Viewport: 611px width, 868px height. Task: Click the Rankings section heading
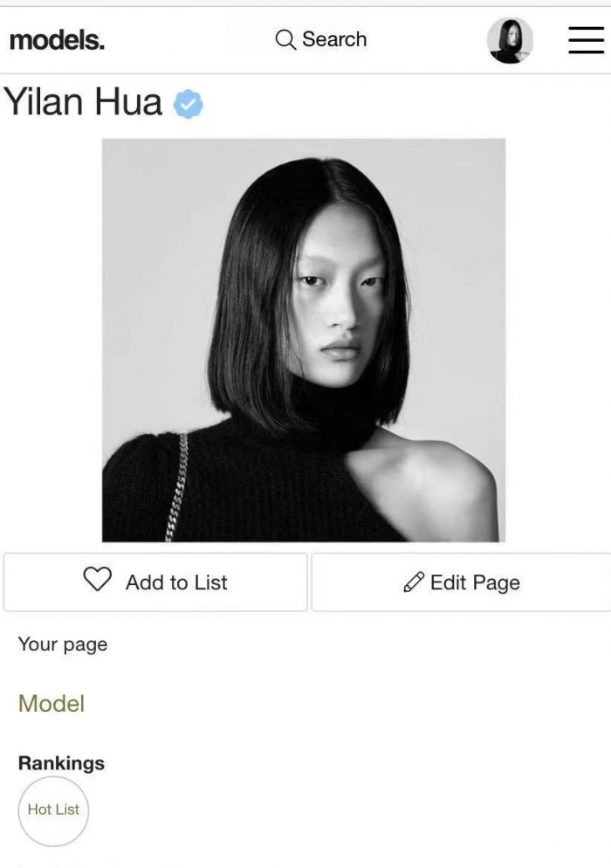61,763
